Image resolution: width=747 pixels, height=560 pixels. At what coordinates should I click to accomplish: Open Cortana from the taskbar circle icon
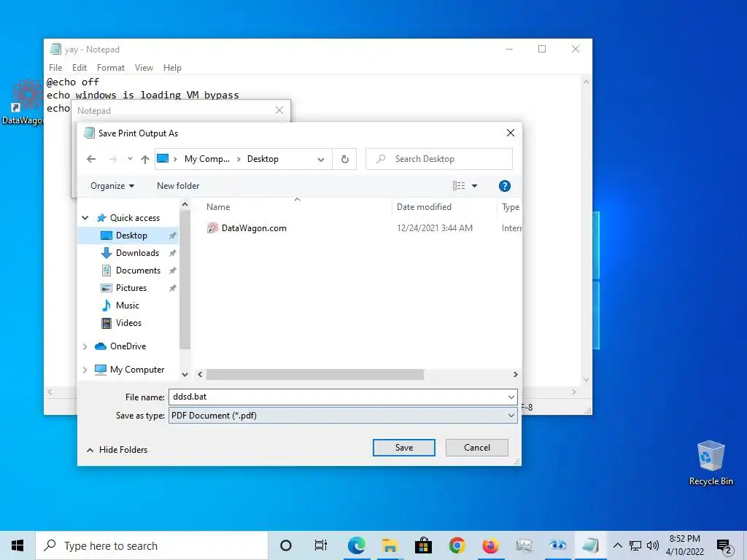(285, 545)
